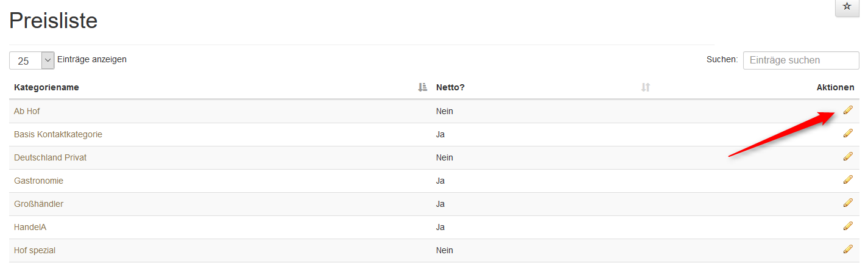Open the Gastronomie category link

[x=38, y=181]
